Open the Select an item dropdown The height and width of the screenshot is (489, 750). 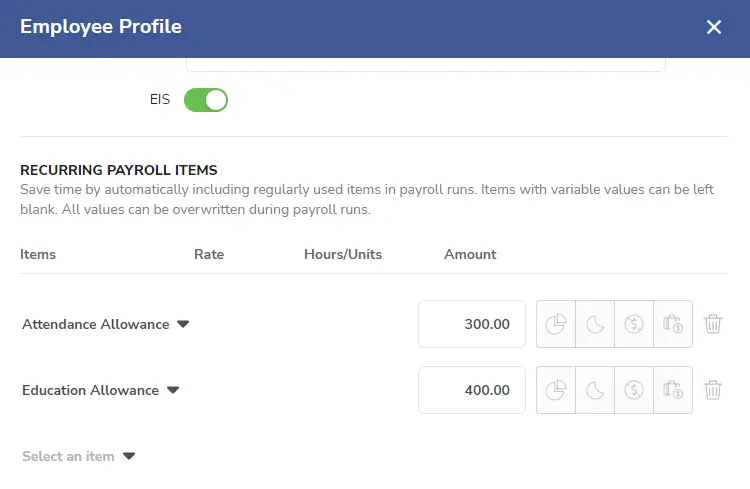point(78,456)
